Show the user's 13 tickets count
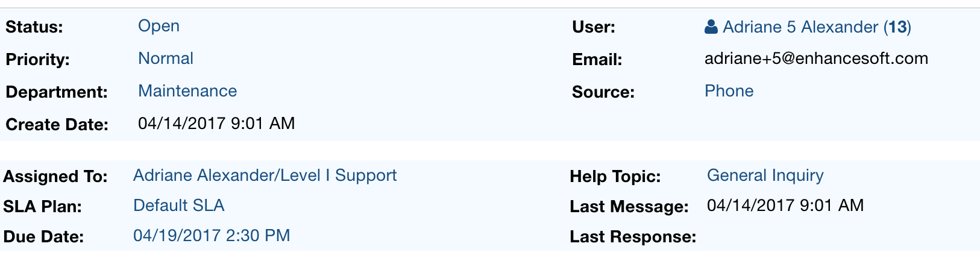The image size is (980, 258). tap(897, 27)
